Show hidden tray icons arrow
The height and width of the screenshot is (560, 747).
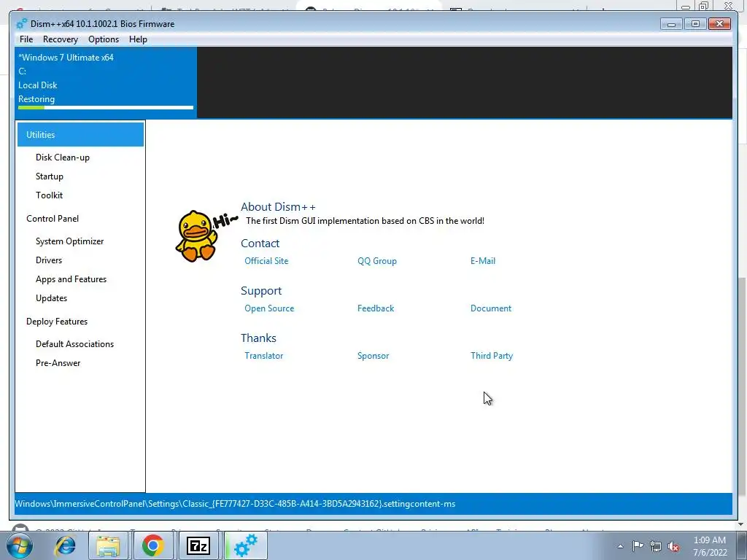(620, 546)
